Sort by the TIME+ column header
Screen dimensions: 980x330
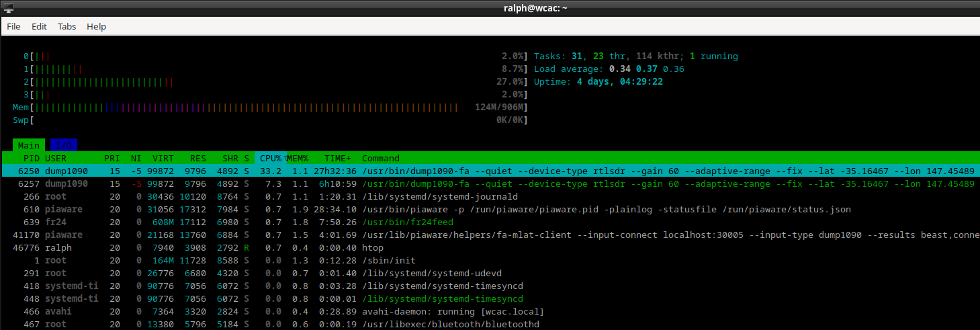click(x=338, y=159)
